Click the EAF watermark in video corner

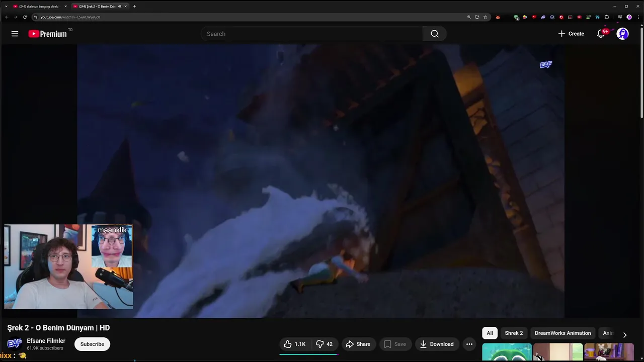[x=546, y=65]
